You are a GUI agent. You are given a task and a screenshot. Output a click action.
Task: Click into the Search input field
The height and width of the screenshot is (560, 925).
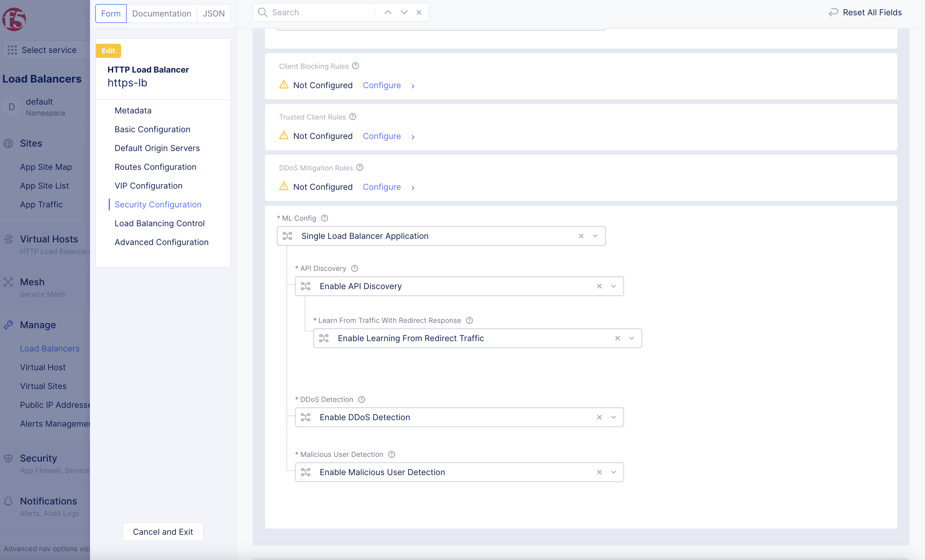click(321, 12)
